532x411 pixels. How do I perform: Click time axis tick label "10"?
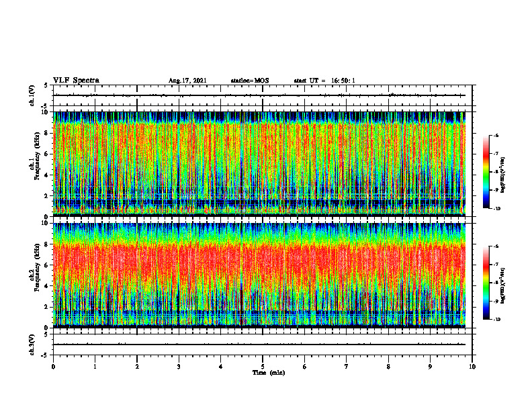pos(472,367)
